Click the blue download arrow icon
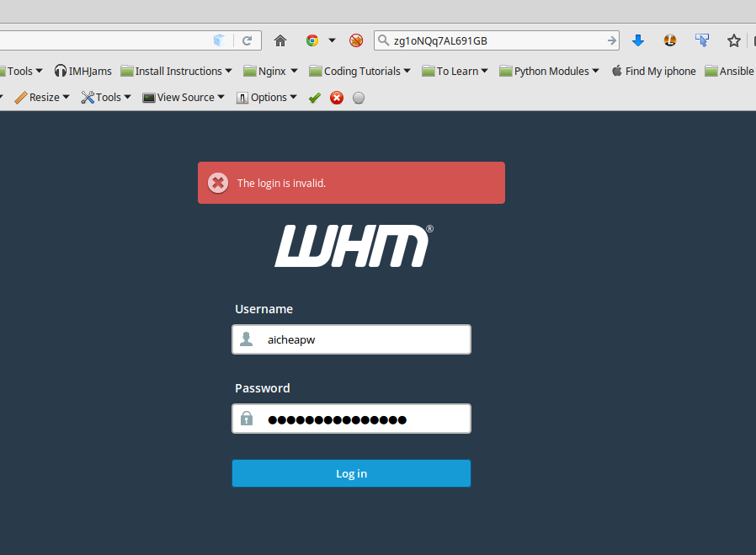 638,40
